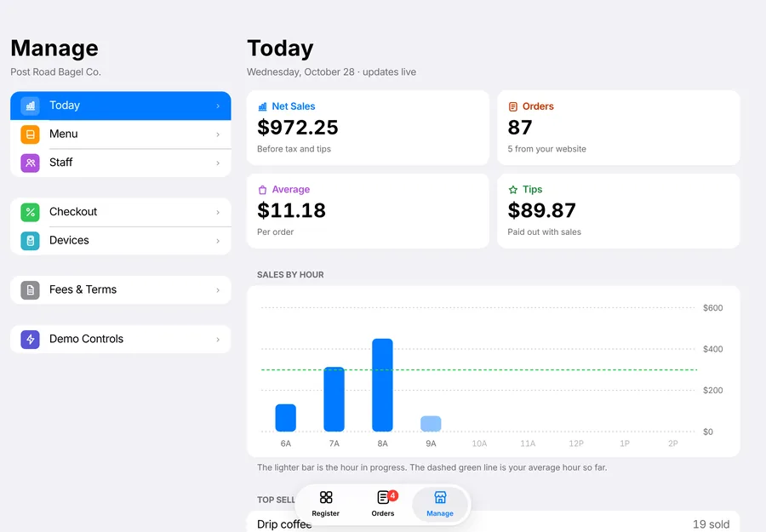The image size is (766, 532).
Task: Select the 8A sales bar
Action: (x=382, y=385)
